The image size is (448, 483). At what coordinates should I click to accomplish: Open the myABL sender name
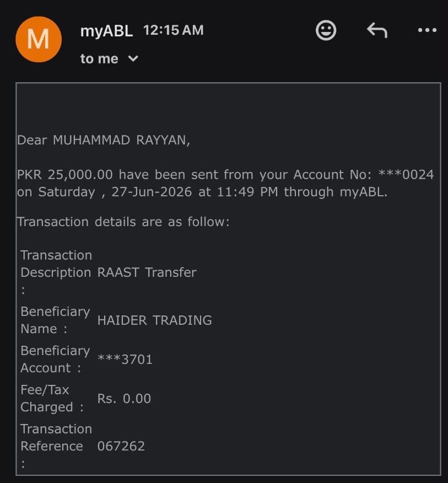106,31
